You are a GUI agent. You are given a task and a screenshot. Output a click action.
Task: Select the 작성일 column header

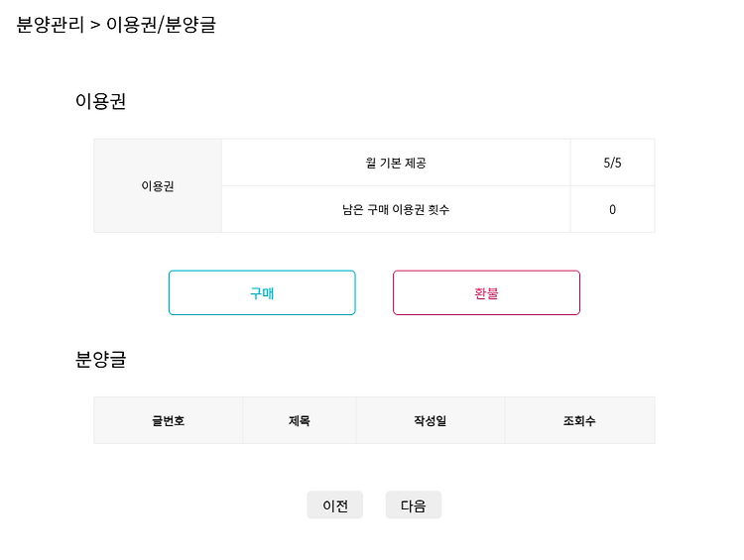point(431,420)
